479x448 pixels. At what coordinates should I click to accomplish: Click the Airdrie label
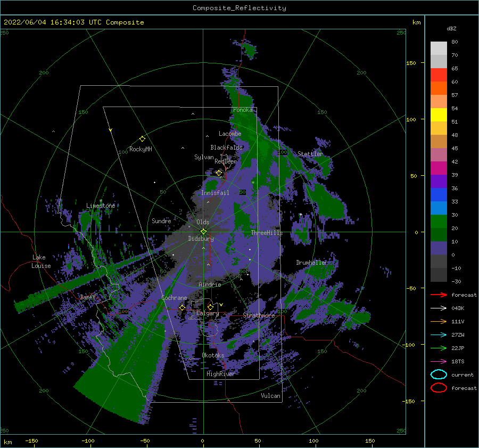coord(210,284)
